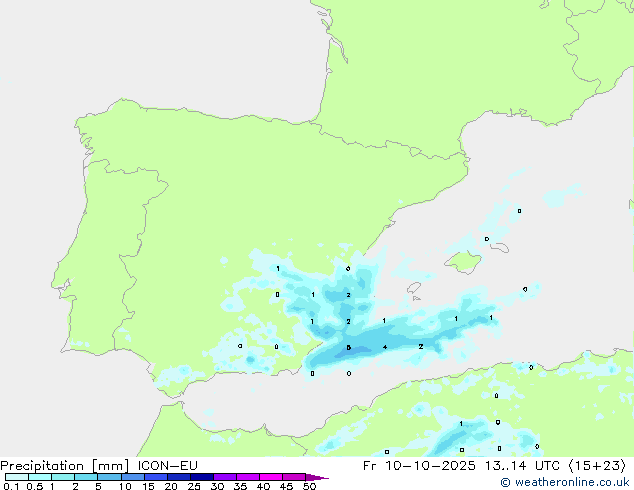Screen dimensions: 634x490
Task: Select the 0.5–1 mm legend color swatch
Action: tap(40, 477)
